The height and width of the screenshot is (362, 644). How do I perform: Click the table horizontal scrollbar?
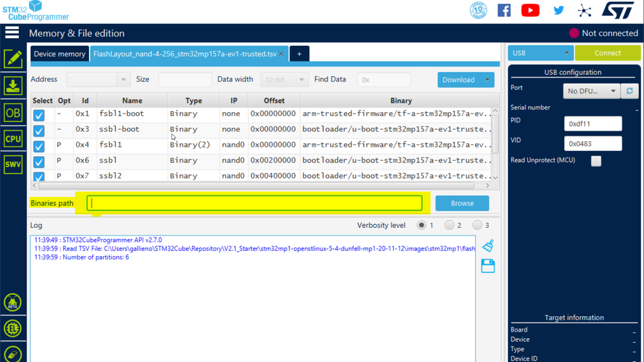[x=257, y=186]
